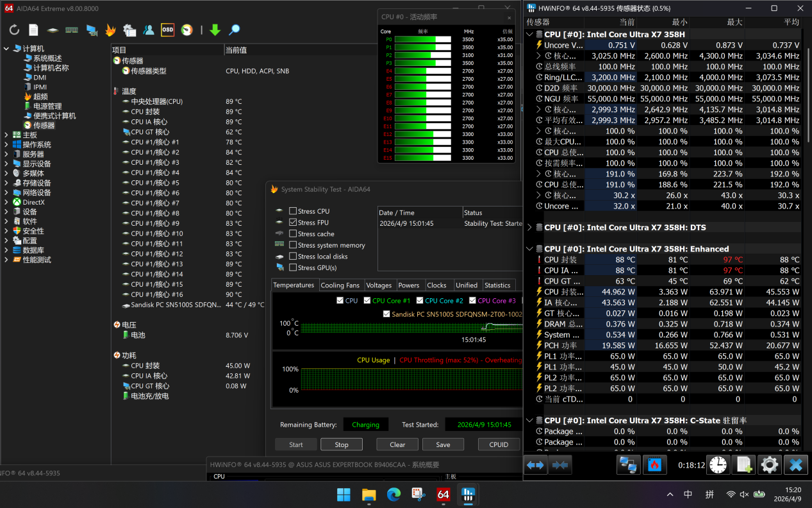Screen dimensions: 812x508
Task: Expand the 主板 tree node
Action: point(6,135)
